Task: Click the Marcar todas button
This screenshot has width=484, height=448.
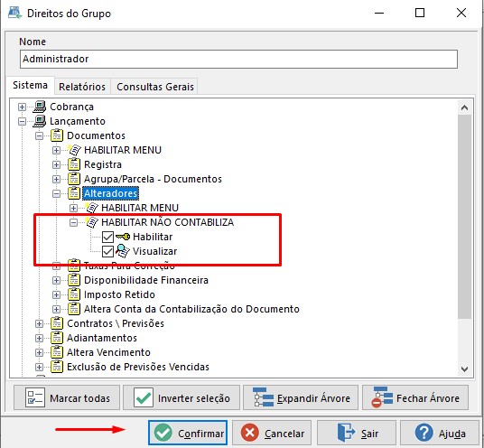Action: (x=67, y=397)
